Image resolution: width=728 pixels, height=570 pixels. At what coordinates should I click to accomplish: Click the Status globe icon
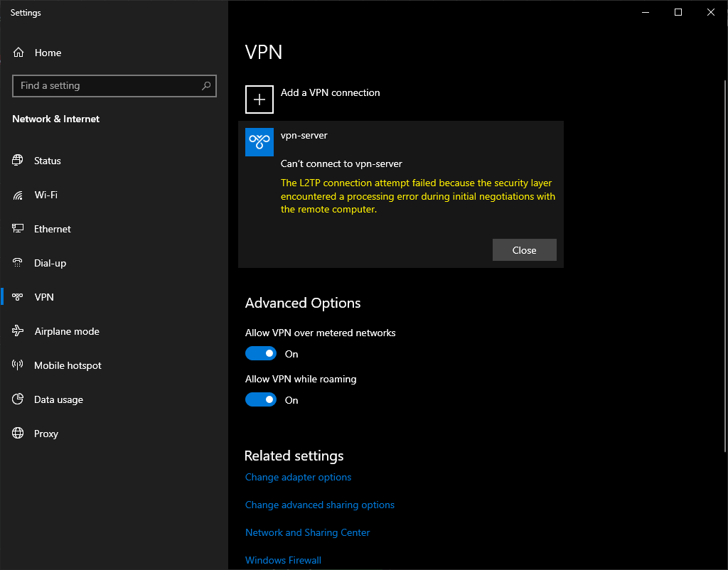tap(18, 160)
